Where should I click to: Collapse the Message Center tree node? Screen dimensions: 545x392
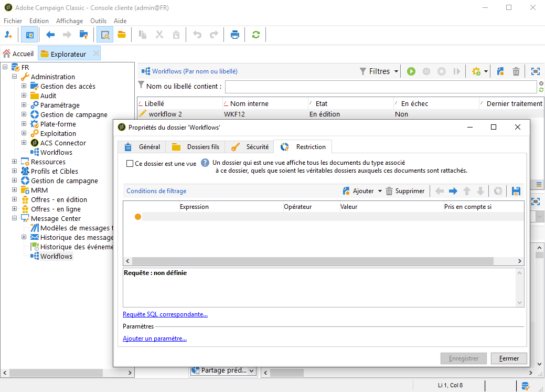[x=14, y=218]
